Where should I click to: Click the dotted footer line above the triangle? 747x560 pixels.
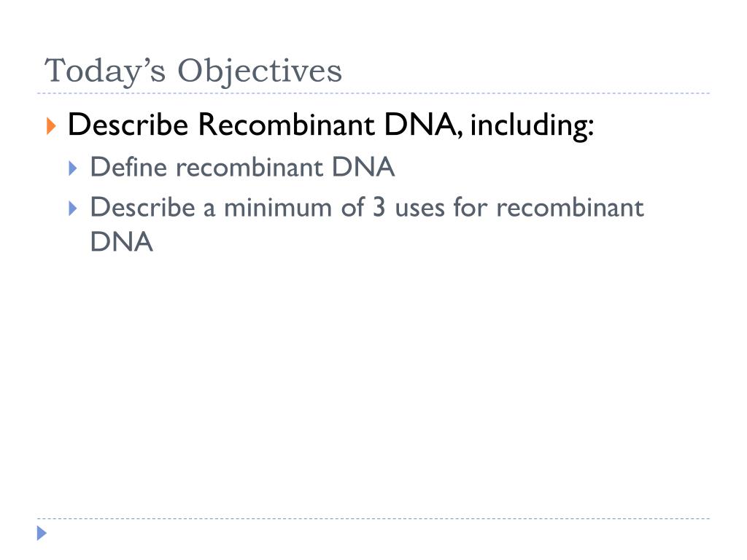373,518
